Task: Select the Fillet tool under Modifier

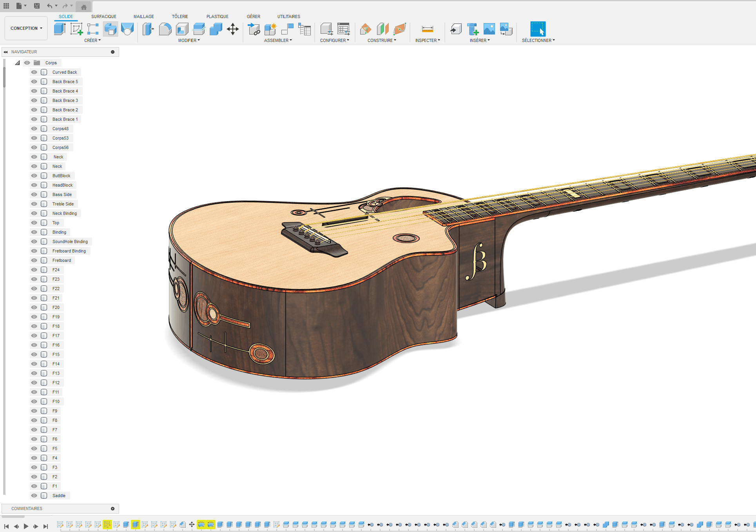Action: [165, 29]
